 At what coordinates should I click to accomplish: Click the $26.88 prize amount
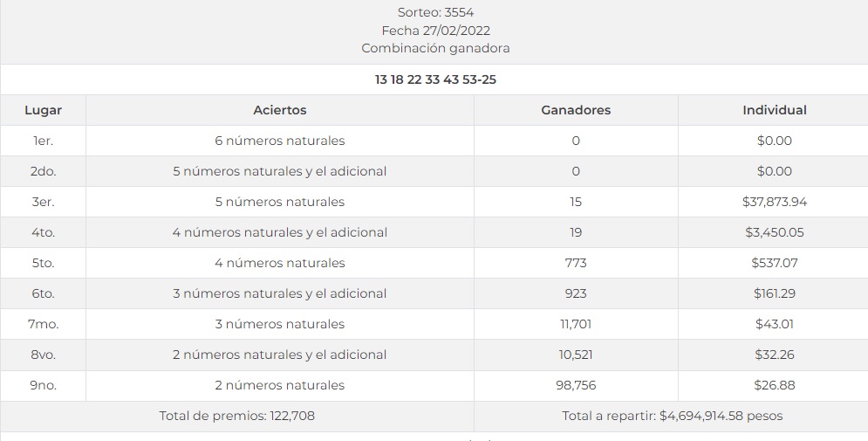click(775, 385)
